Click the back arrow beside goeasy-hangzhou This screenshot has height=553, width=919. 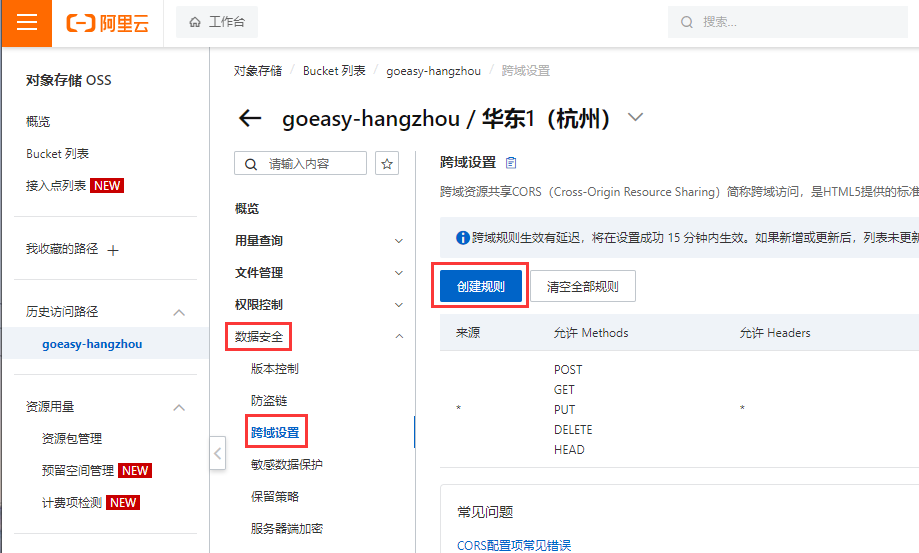click(x=250, y=119)
